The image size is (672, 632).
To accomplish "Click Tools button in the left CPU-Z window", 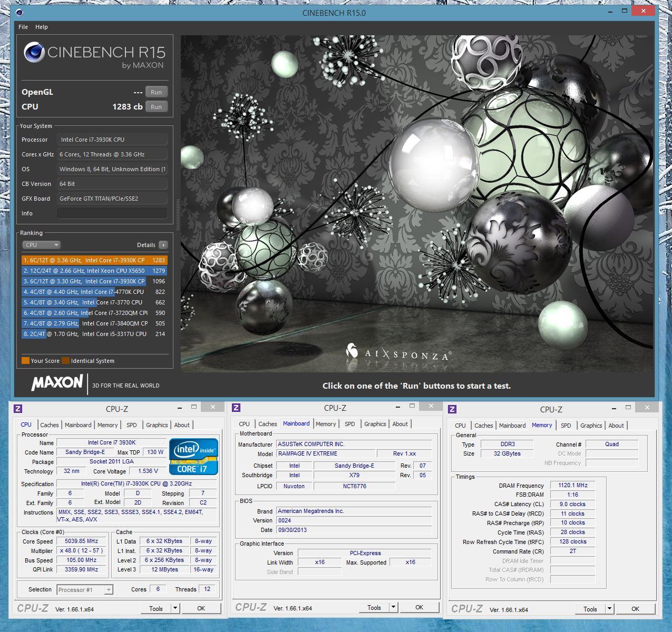I will pos(156,608).
